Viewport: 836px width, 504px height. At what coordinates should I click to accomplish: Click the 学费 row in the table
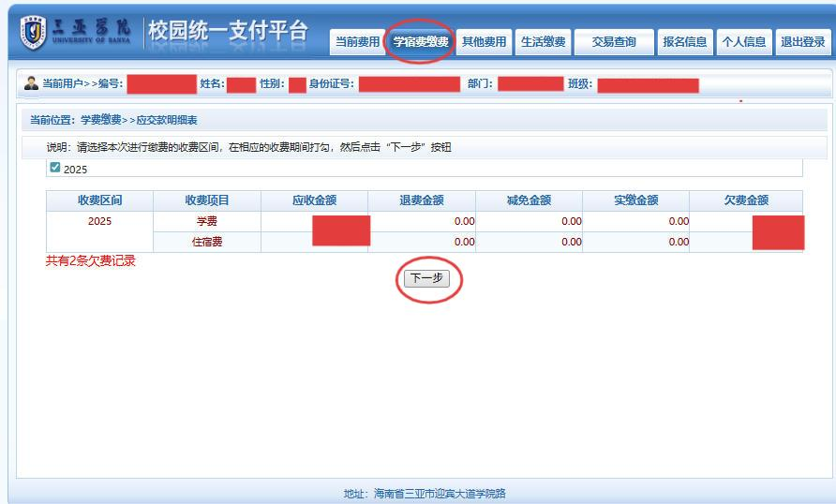(x=207, y=222)
